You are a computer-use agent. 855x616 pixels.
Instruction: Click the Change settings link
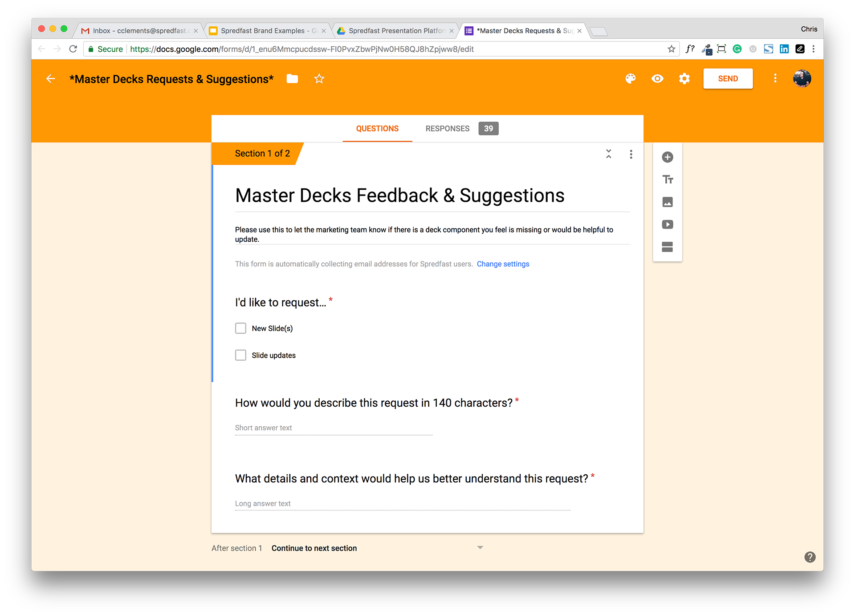(x=503, y=264)
